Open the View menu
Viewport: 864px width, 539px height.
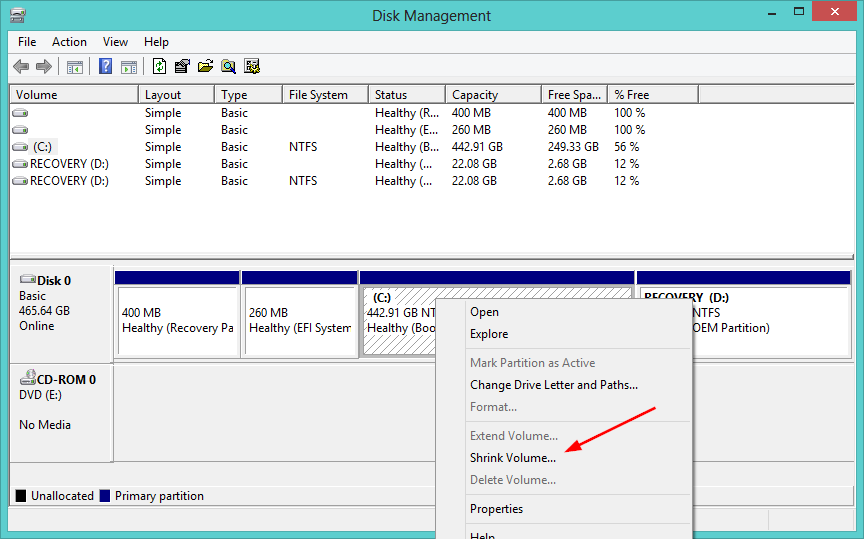(115, 42)
